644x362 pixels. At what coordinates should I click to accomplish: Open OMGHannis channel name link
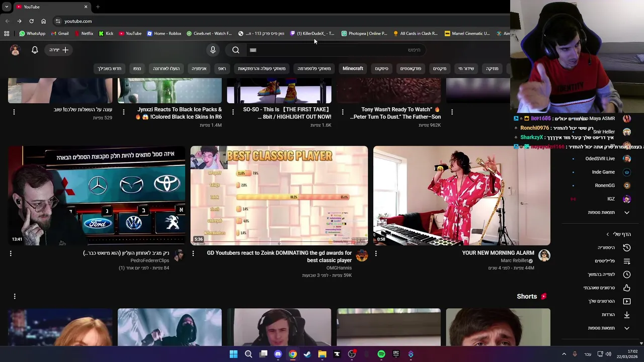click(x=339, y=268)
